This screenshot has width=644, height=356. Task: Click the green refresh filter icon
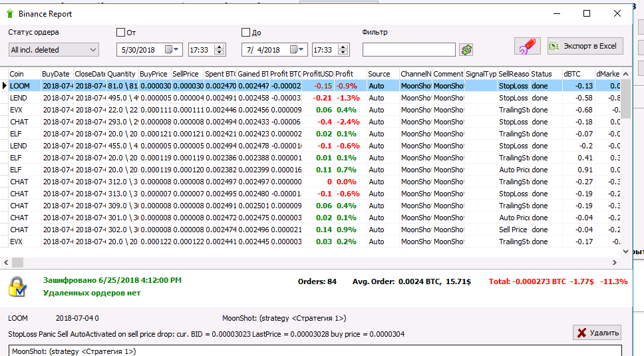(x=466, y=50)
